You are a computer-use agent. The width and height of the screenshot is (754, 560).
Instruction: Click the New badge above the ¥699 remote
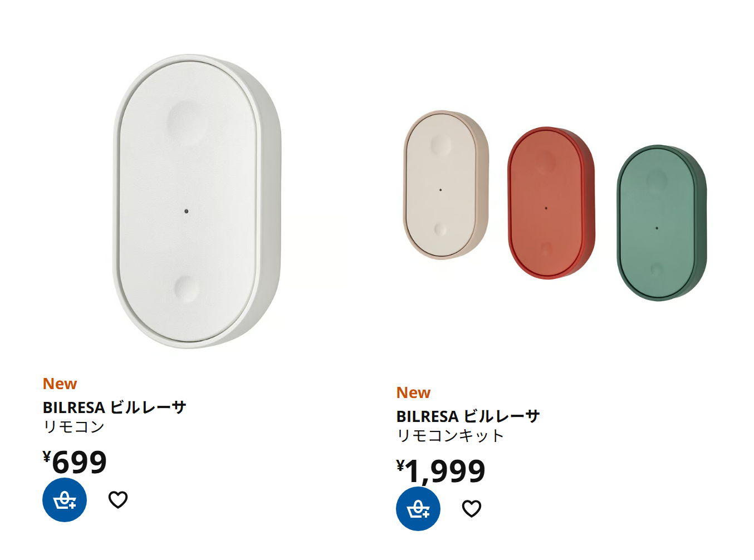click(x=60, y=384)
